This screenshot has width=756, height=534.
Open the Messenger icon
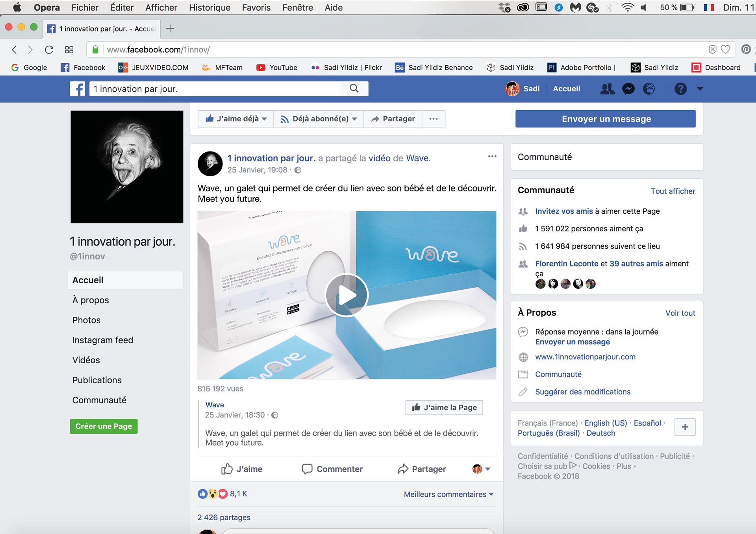click(628, 89)
